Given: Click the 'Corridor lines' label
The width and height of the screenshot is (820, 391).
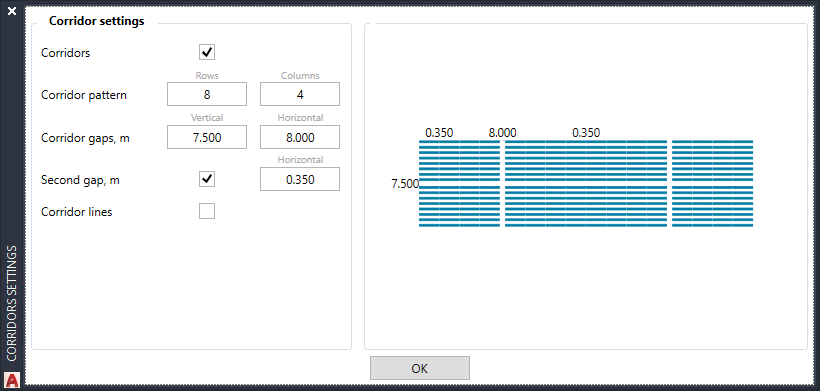Looking at the screenshot, I should point(76,212).
